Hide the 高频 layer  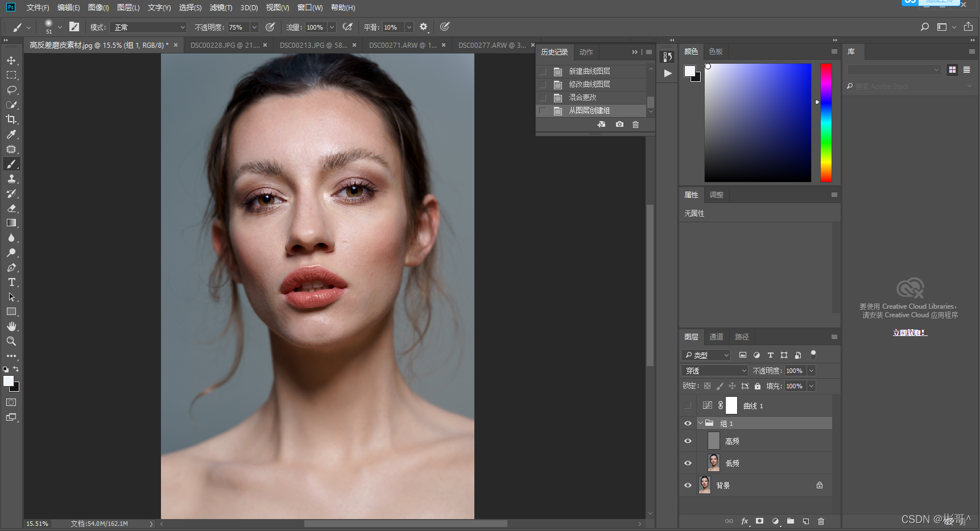688,441
